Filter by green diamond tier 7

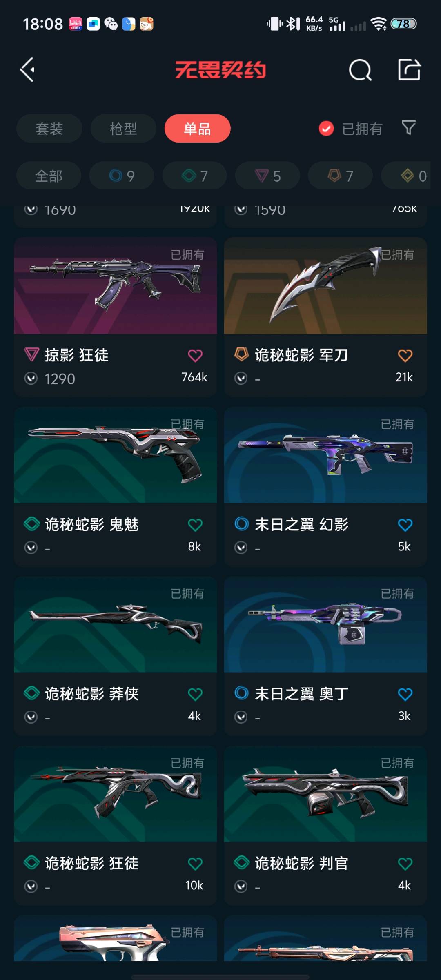click(194, 176)
